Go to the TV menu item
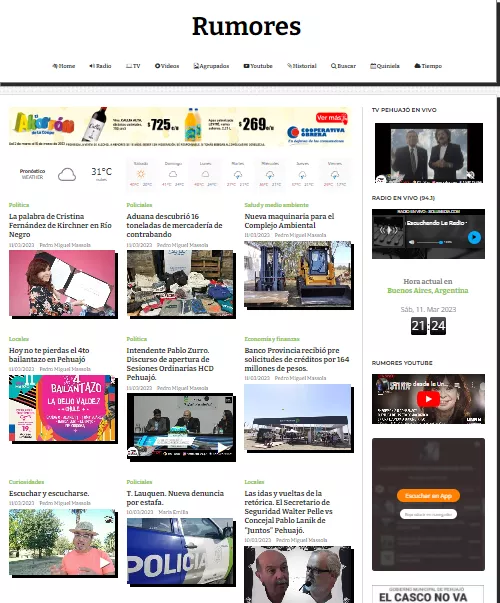Viewport: 500px width, 603px height. coord(133,66)
